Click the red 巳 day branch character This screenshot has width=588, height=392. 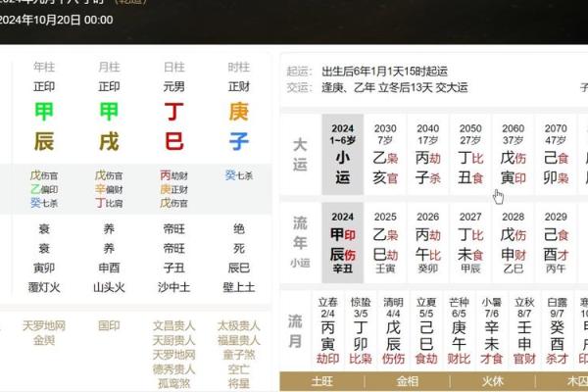pos(173,141)
